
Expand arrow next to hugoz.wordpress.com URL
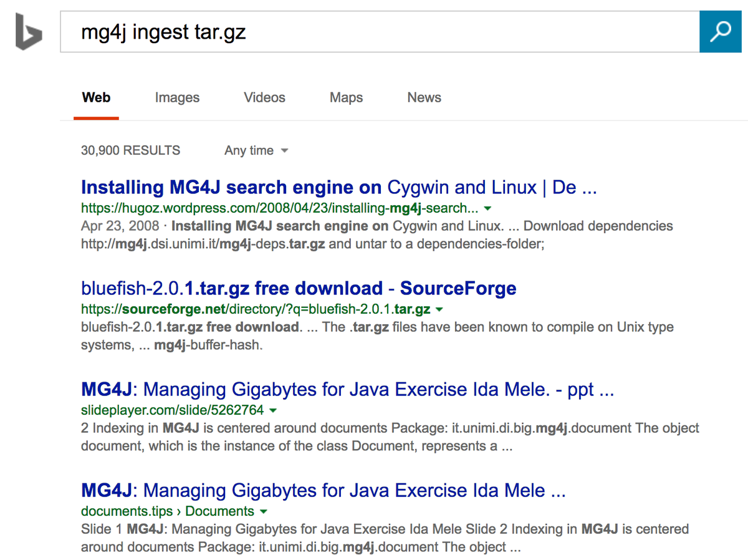pos(487,208)
